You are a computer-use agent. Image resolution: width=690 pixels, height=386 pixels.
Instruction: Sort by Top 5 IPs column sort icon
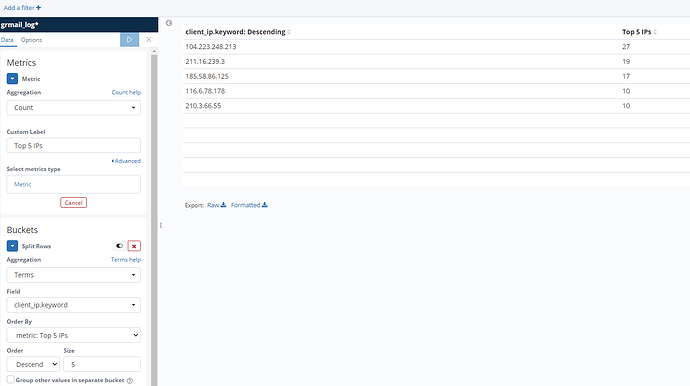coord(655,32)
